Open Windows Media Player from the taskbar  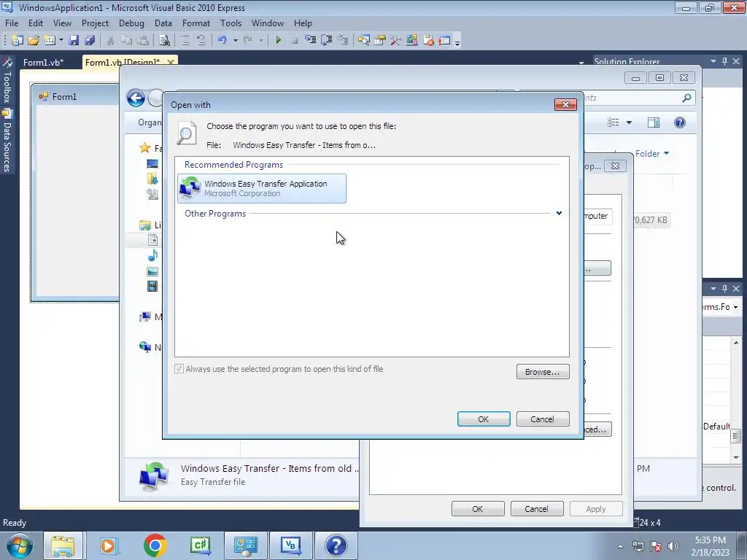[108, 545]
